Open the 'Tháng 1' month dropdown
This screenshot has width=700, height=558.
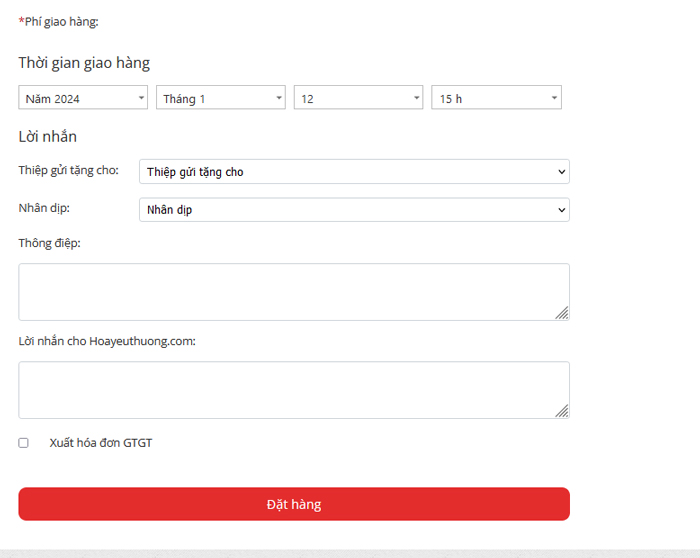pyautogui.click(x=220, y=98)
